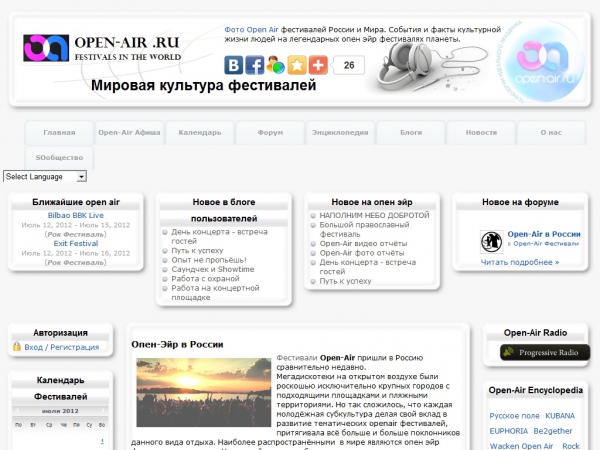The width and height of the screenshot is (600, 450).
Task: Click the Опен-Эйр в России article heading
Action: pyautogui.click(x=177, y=344)
